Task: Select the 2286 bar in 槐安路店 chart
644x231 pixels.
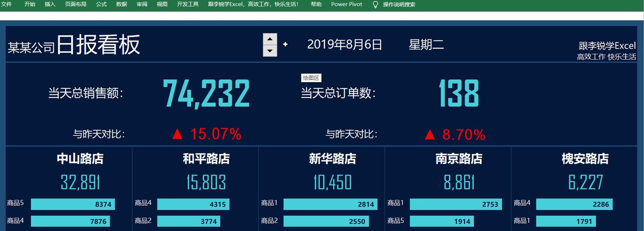Action: click(x=574, y=204)
